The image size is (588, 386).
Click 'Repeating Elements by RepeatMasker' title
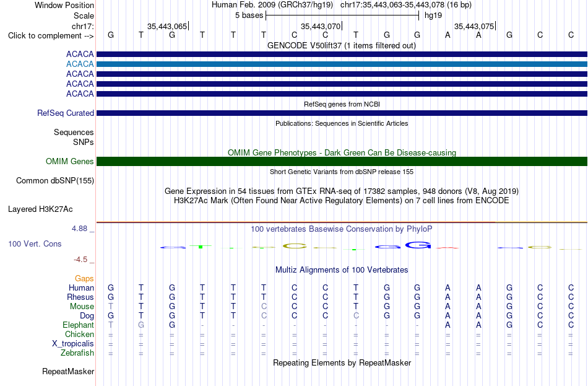(x=342, y=363)
